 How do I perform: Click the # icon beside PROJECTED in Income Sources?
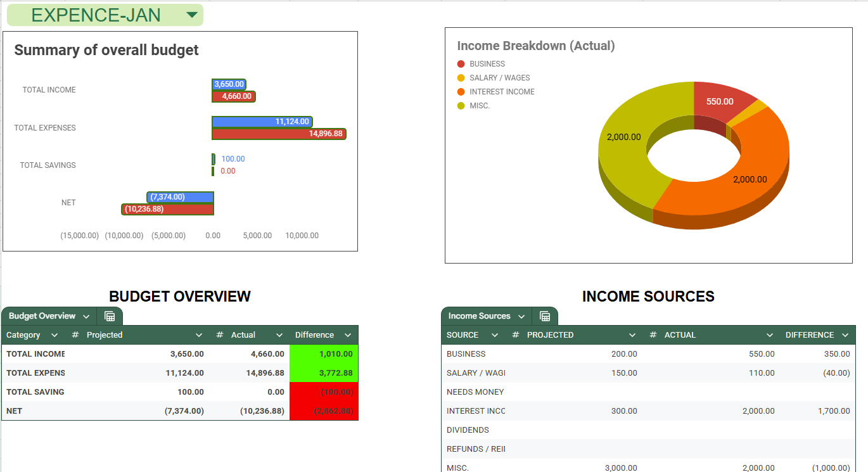click(516, 335)
